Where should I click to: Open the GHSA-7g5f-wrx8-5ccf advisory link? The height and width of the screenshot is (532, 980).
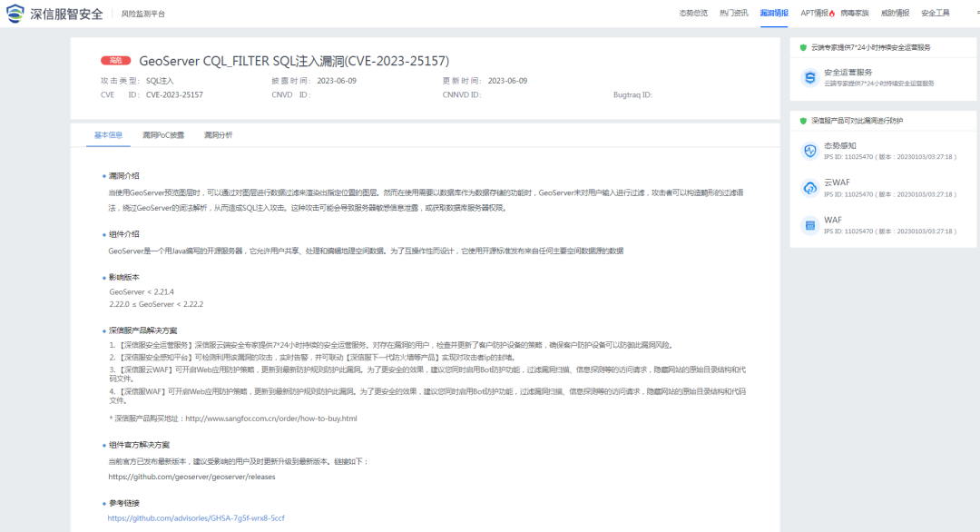click(x=196, y=518)
